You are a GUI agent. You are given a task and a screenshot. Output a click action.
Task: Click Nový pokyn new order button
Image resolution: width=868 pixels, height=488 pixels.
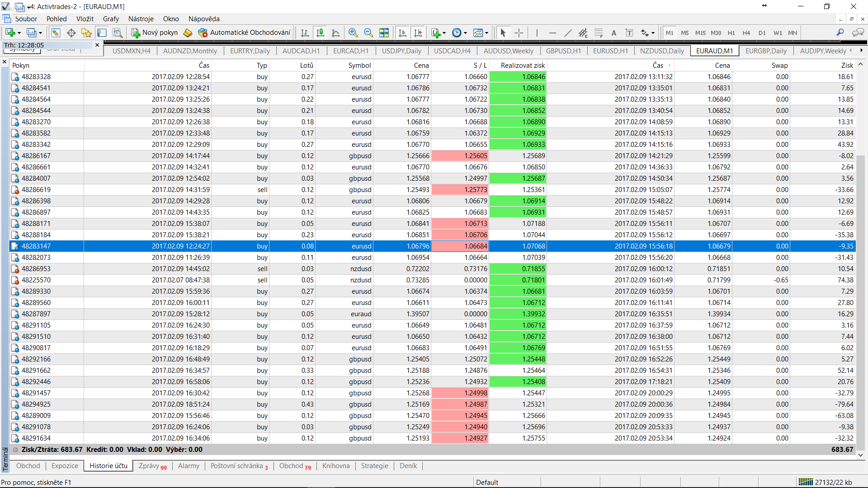[154, 33]
